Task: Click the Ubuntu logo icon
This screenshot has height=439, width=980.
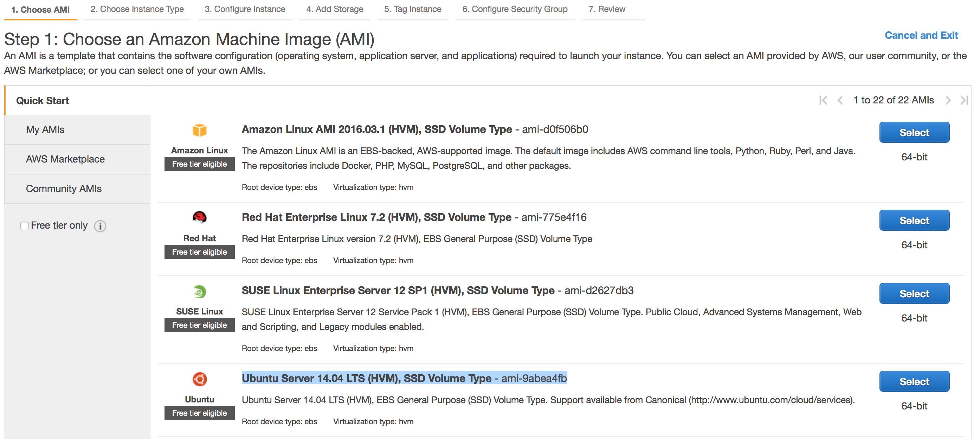Action: pyautogui.click(x=199, y=379)
